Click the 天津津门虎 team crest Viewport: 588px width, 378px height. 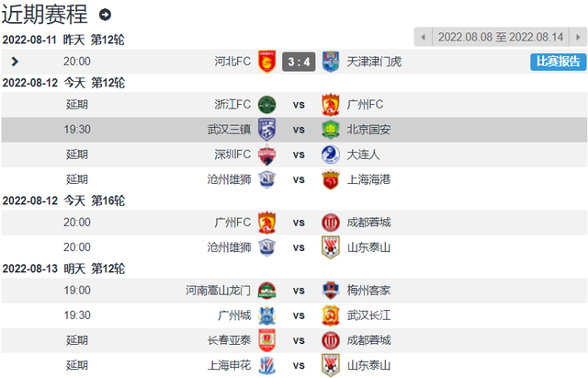point(331,62)
